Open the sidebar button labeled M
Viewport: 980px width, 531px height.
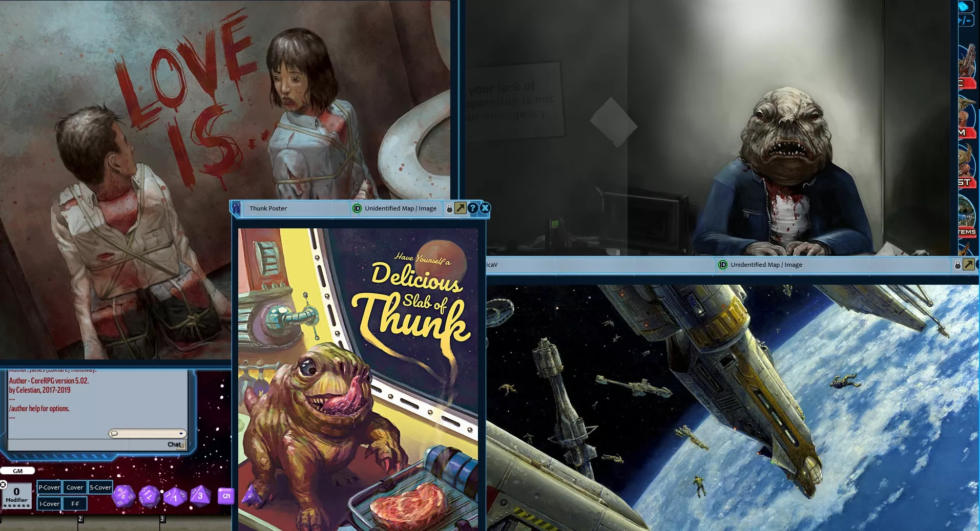tap(966, 117)
